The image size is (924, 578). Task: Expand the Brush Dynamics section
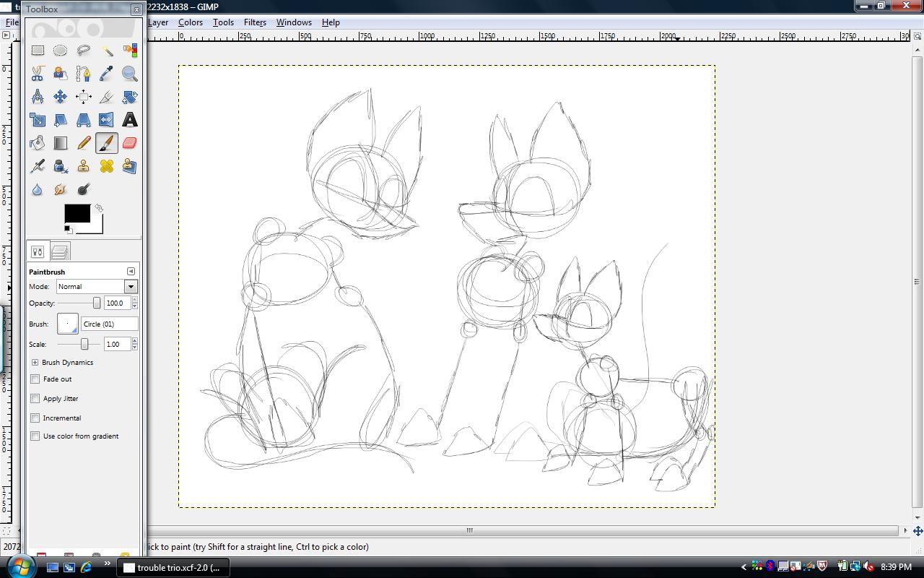pos(35,362)
